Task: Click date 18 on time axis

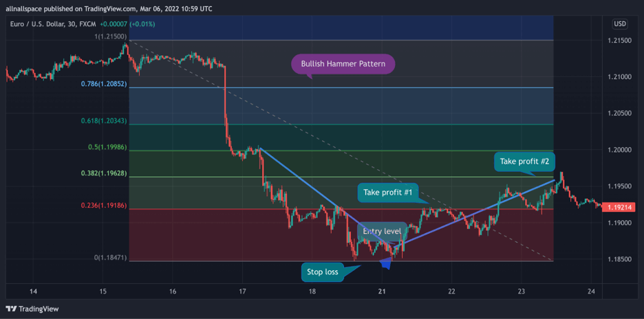Action: pyautogui.click(x=312, y=292)
